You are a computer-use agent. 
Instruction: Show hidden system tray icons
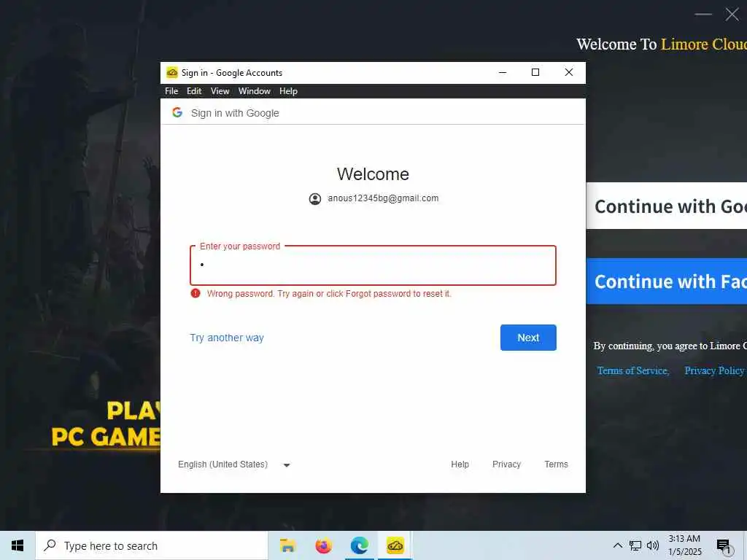[617, 545]
